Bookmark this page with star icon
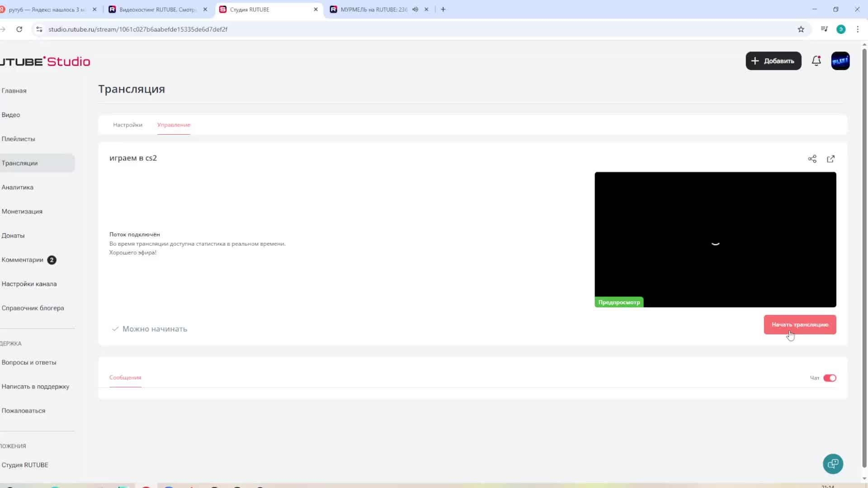Viewport: 868px width, 488px height. (x=801, y=29)
